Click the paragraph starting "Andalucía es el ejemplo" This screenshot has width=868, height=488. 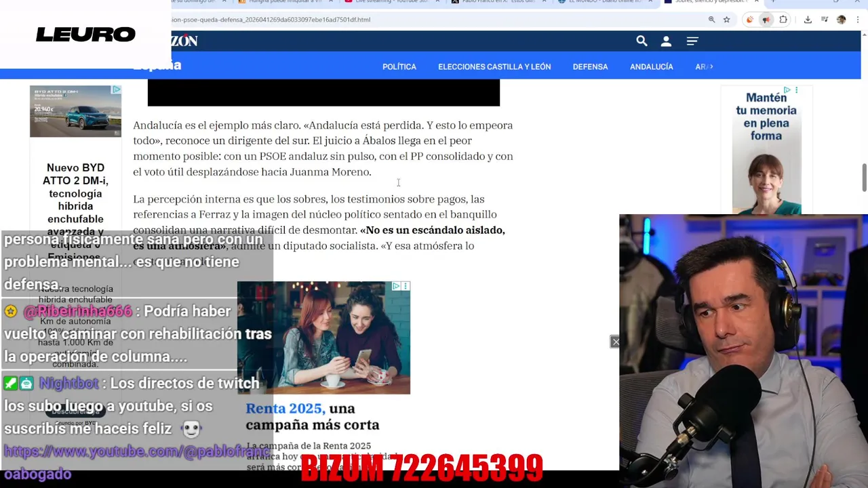323,148
